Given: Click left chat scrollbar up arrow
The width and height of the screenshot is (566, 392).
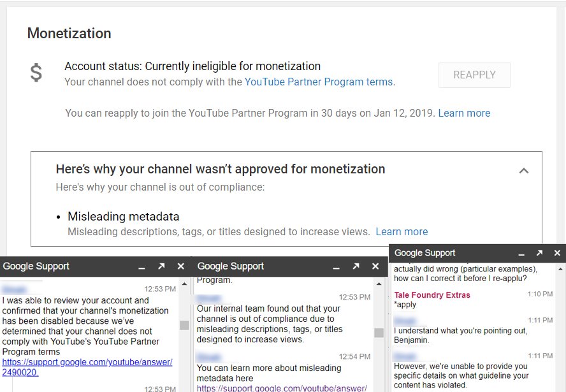Looking at the screenshot, I should tap(184, 284).
